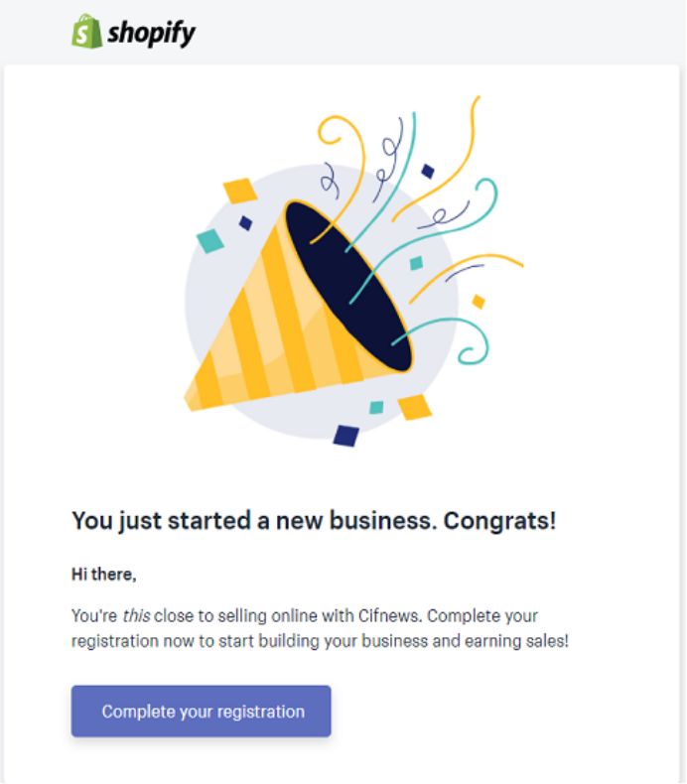687x784 pixels.
Task: Click the teal confetti left of the horn
Action: coord(209,240)
